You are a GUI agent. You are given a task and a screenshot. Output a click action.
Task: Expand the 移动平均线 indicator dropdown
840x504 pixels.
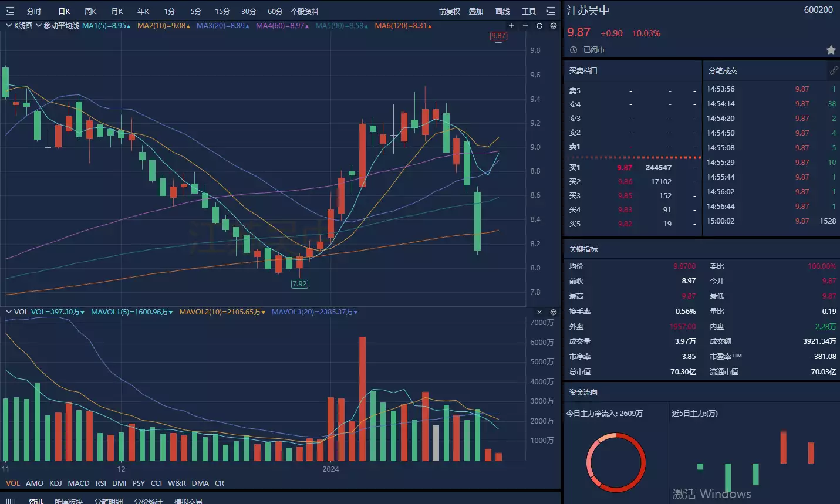click(x=39, y=26)
